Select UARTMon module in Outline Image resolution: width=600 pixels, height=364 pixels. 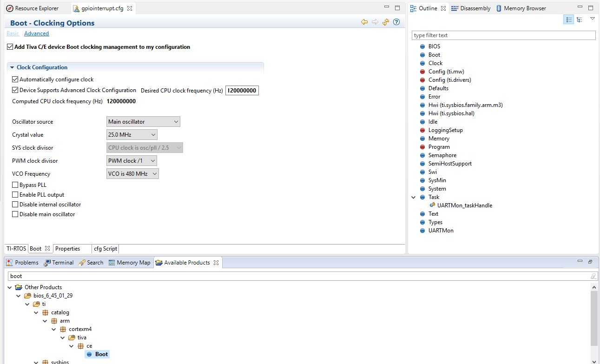(441, 231)
